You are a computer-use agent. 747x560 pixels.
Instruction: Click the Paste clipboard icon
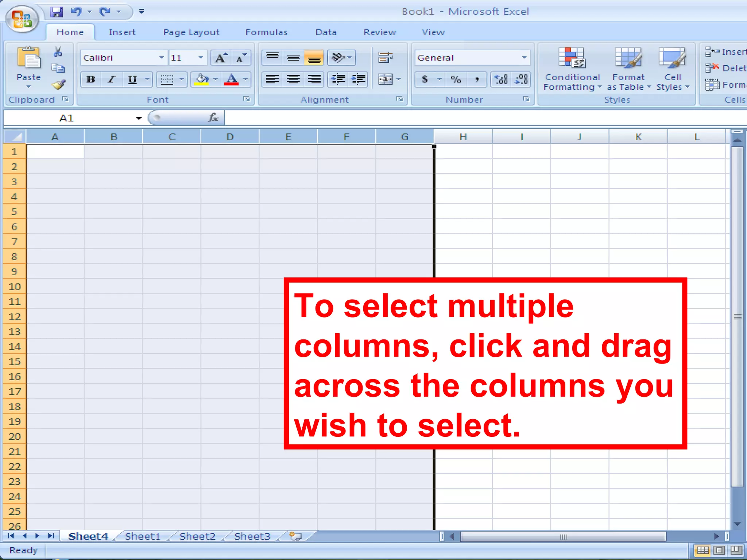(28, 58)
